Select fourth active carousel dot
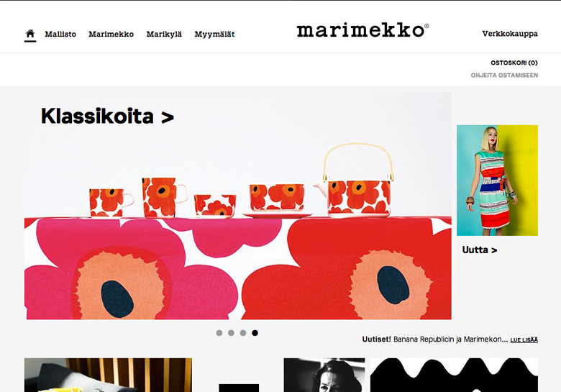561x392 pixels. click(x=255, y=333)
